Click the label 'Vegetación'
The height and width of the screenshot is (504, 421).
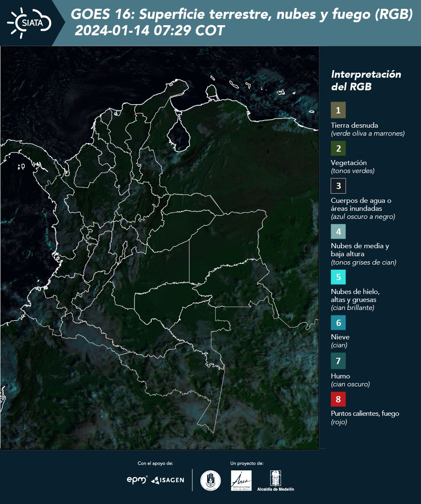(349, 163)
